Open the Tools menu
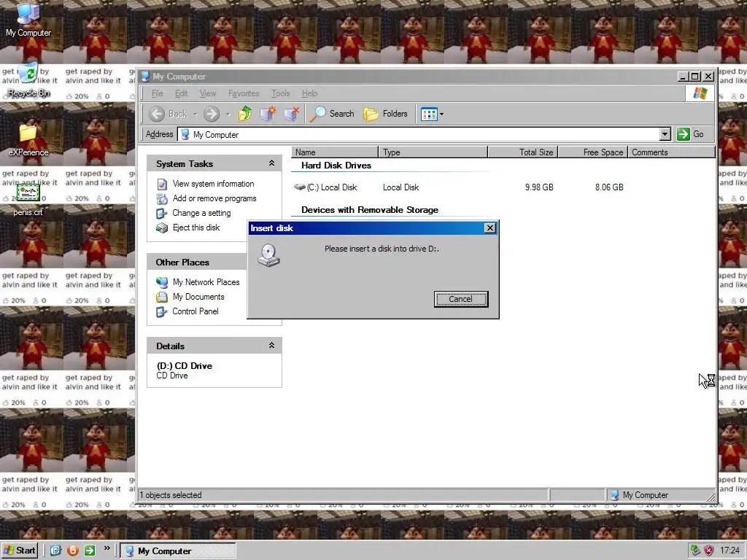 (x=281, y=93)
